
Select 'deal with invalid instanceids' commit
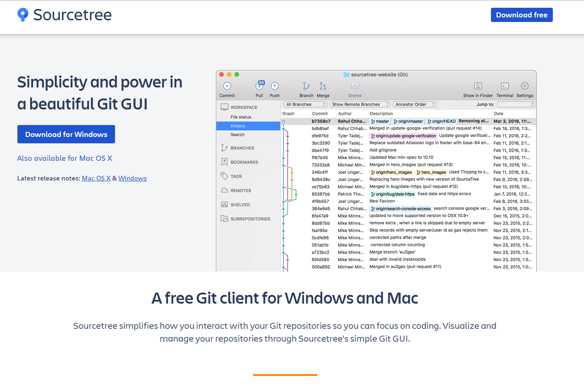tap(398, 259)
